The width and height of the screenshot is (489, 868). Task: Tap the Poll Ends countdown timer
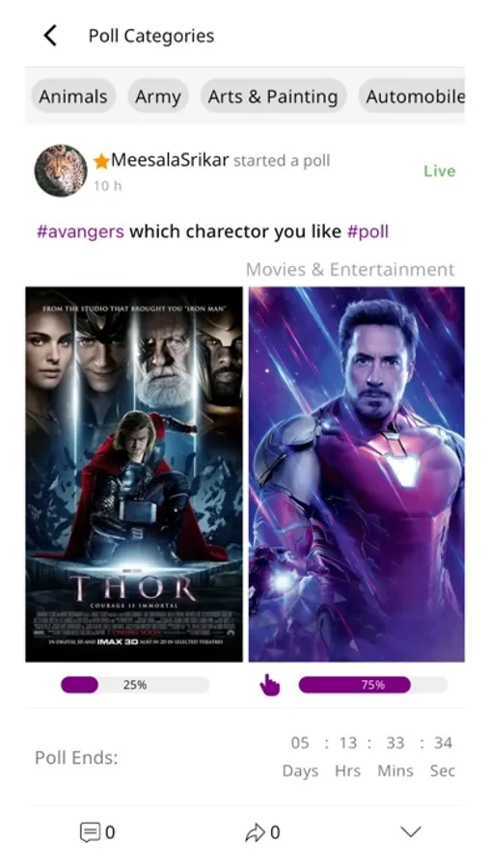pos(368,756)
